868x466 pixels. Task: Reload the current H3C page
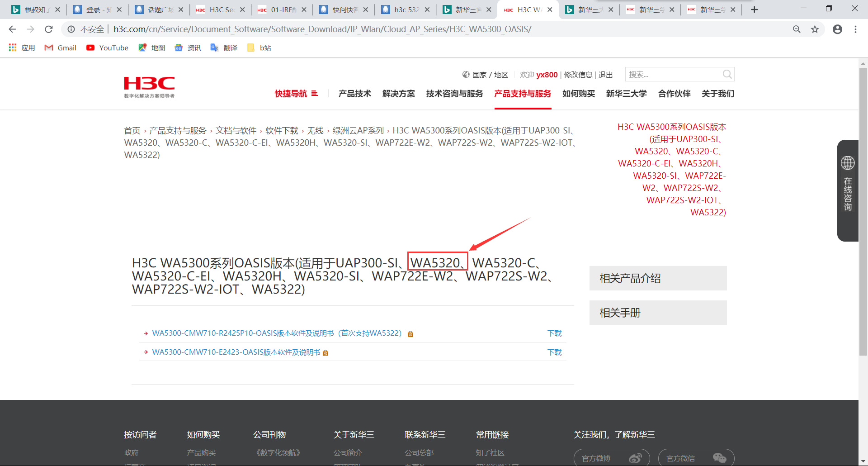tap(49, 29)
